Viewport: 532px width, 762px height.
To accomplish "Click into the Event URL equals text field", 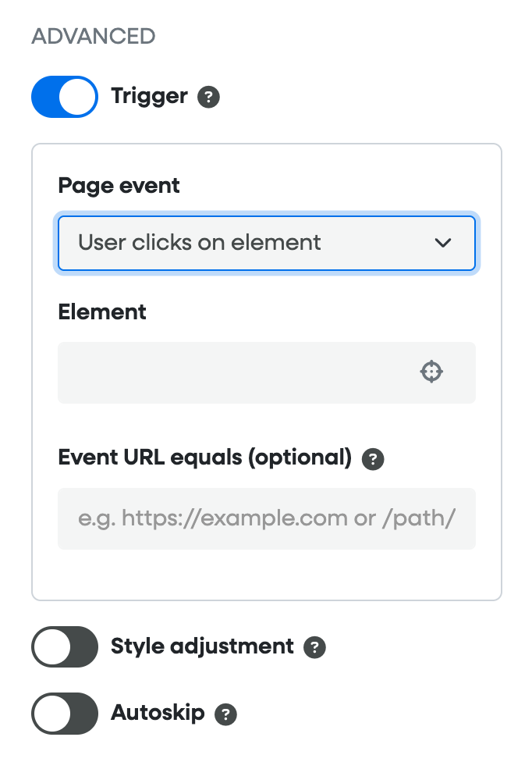I will pos(266,518).
